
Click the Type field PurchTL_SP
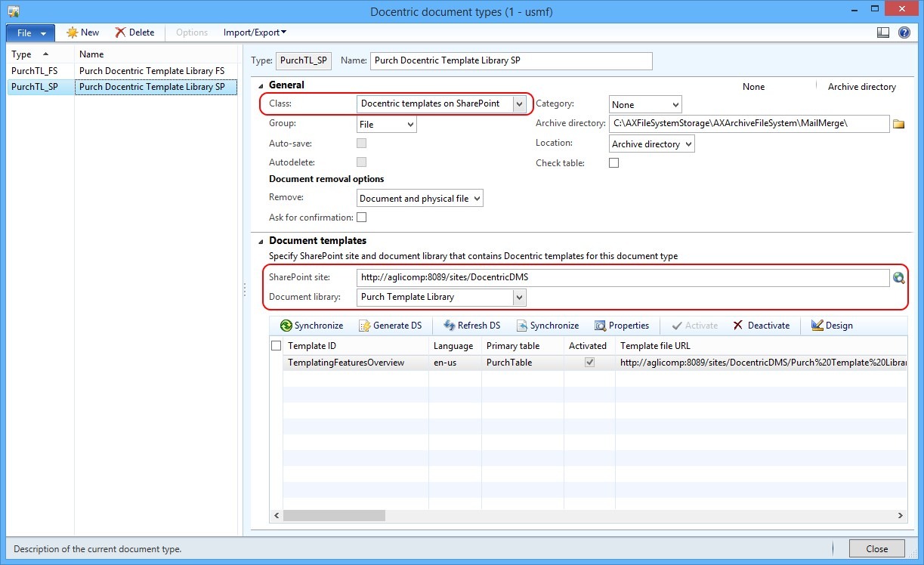[303, 60]
